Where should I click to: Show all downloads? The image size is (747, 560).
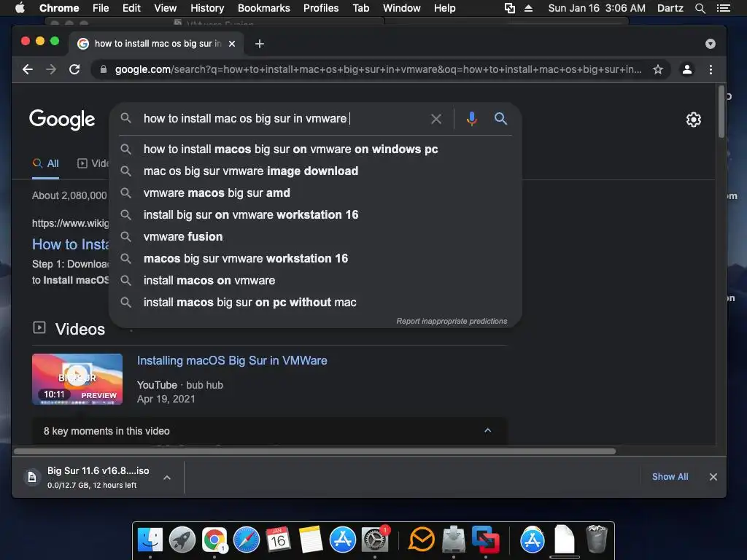tap(670, 477)
